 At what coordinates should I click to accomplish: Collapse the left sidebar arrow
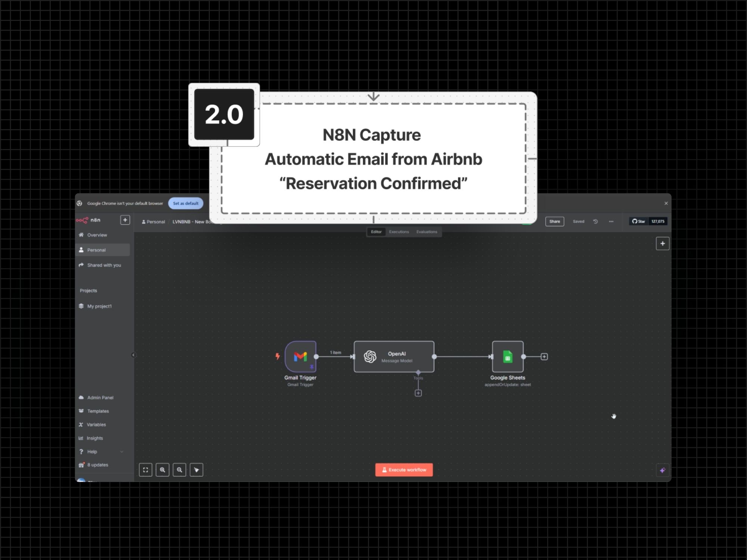(x=133, y=355)
